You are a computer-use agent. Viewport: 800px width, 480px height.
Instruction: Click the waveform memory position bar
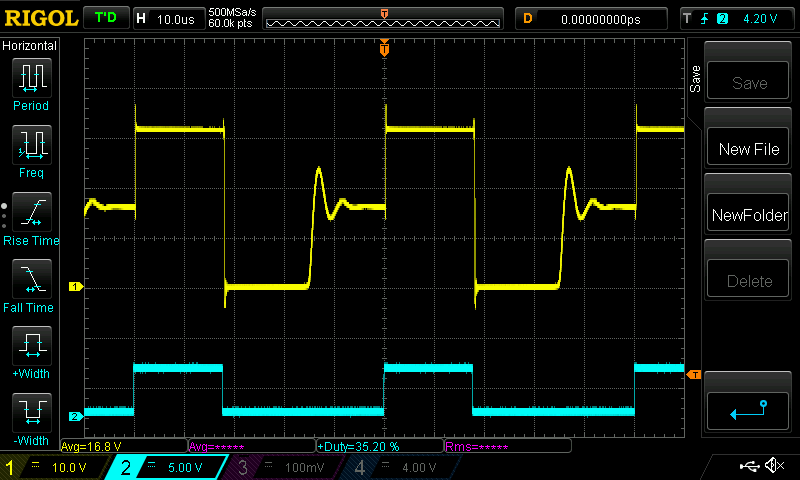tap(385, 19)
